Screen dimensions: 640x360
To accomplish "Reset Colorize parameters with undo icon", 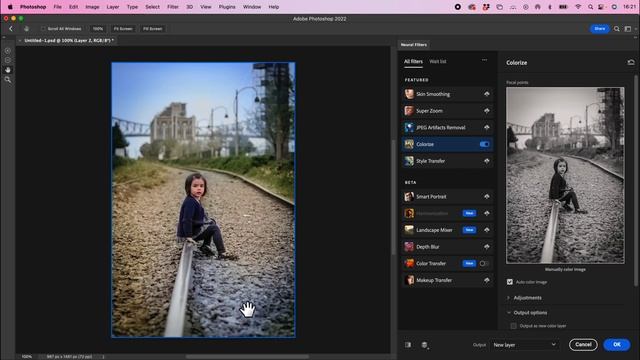I will [631, 62].
